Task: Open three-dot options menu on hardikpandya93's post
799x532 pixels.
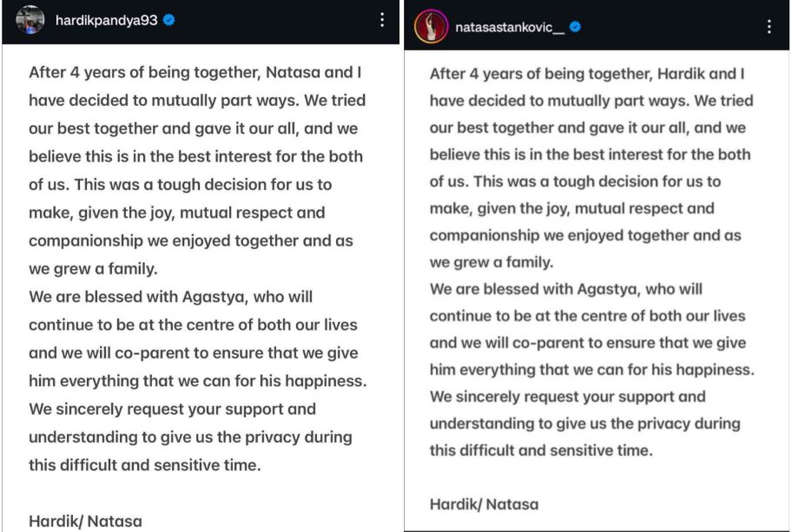Action: click(x=382, y=21)
